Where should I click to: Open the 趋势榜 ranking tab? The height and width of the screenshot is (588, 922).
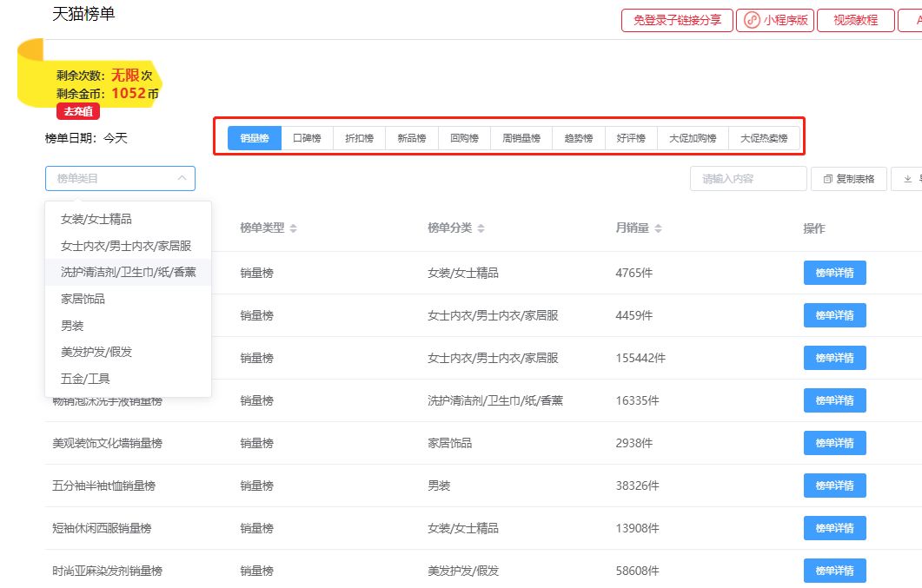(x=578, y=137)
